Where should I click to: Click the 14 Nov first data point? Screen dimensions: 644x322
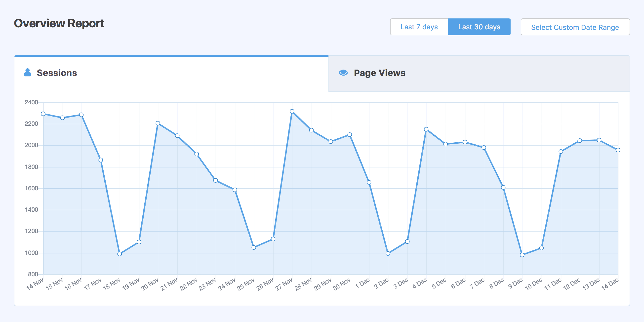[x=43, y=114]
